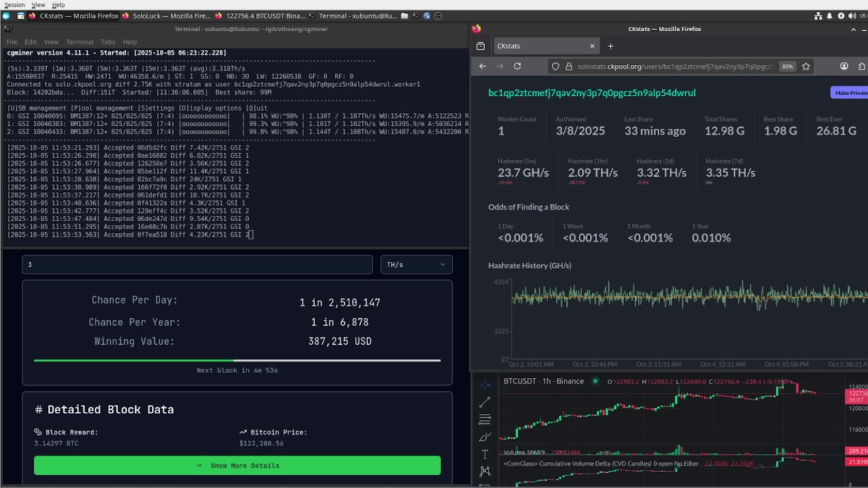This screenshot has width=868, height=488.
Task: Select the Fibonacci retracement tool
Action: pyautogui.click(x=485, y=420)
